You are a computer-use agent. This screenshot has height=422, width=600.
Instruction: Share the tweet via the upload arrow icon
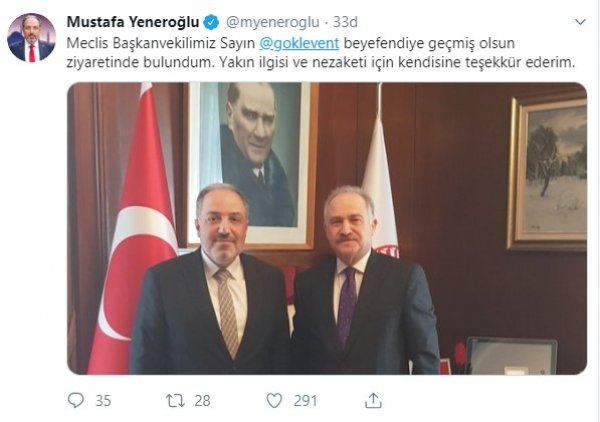tap(373, 400)
